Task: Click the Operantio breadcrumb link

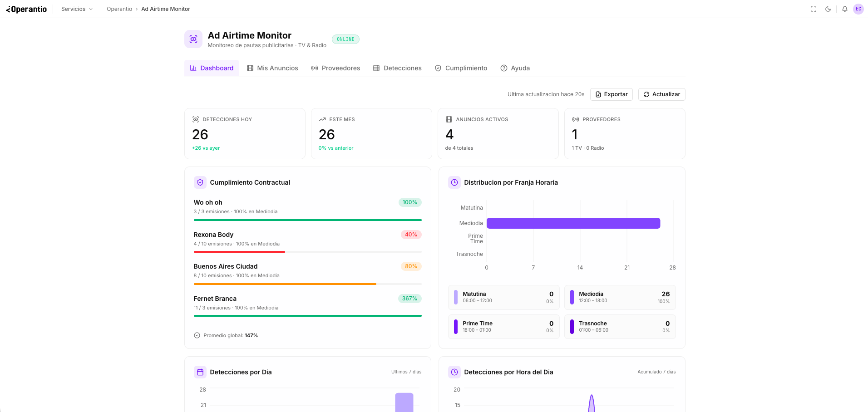Action: click(119, 9)
